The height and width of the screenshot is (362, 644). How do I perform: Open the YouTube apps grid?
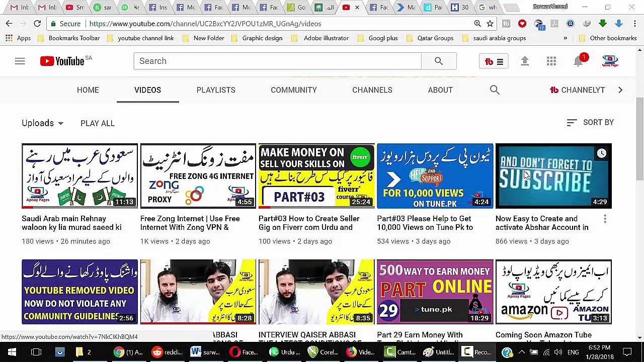click(x=551, y=61)
